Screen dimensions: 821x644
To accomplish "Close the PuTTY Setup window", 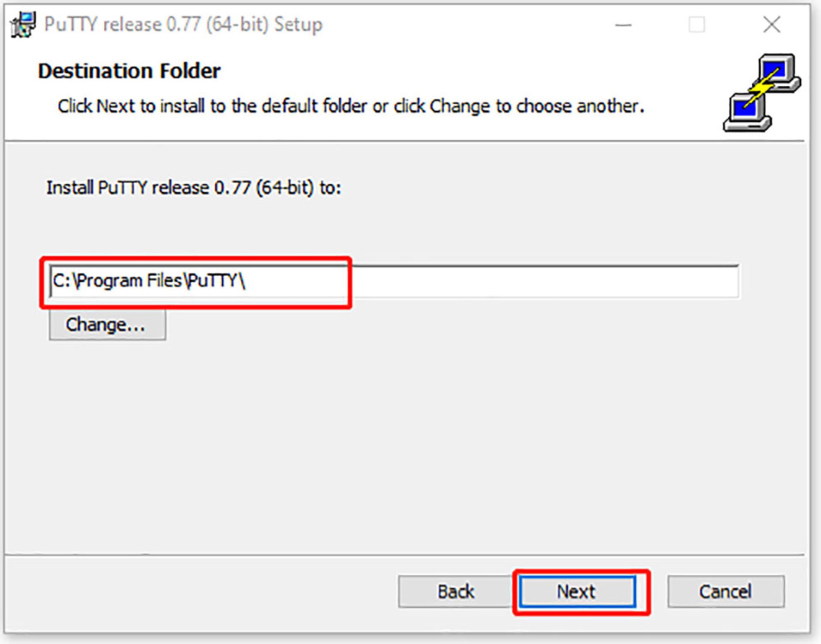I will click(x=772, y=25).
